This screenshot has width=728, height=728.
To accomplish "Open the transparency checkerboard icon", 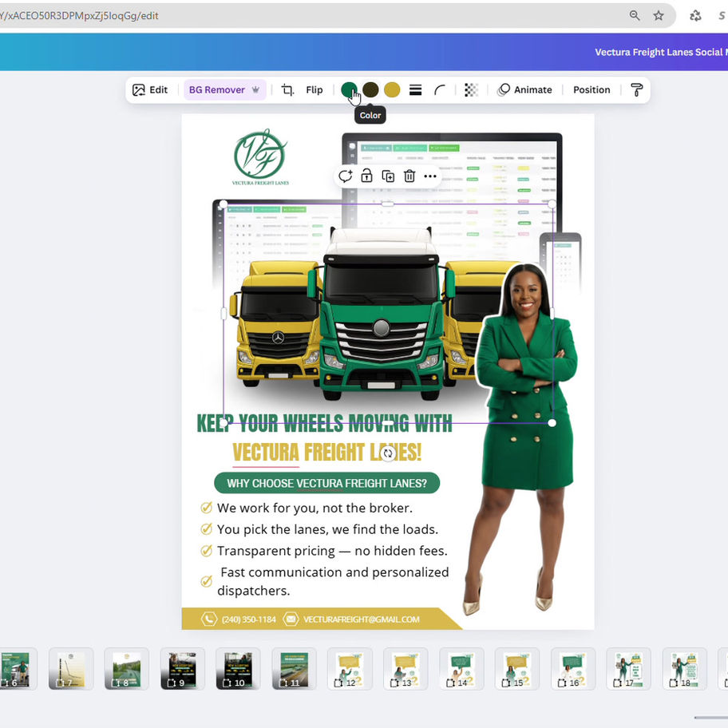I will coord(471,89).
